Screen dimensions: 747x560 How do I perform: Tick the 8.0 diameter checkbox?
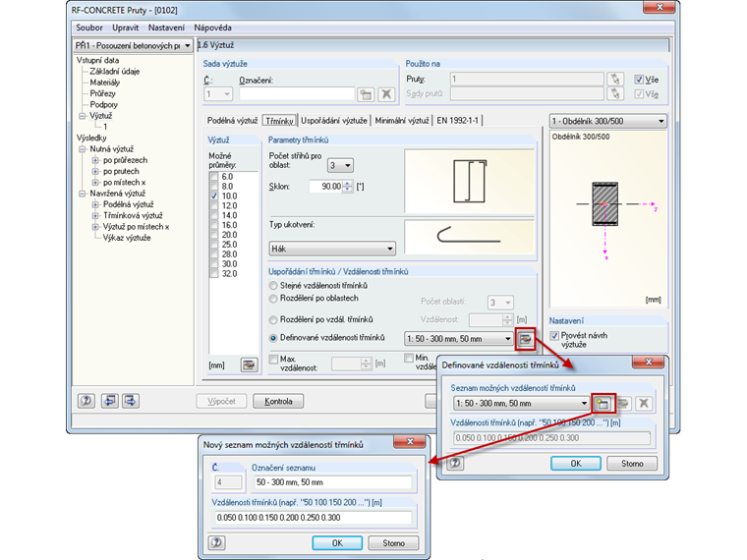click(214, 187)
